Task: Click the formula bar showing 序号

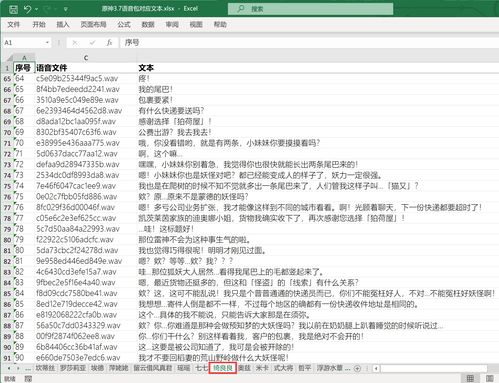Action: click(310, 43)
